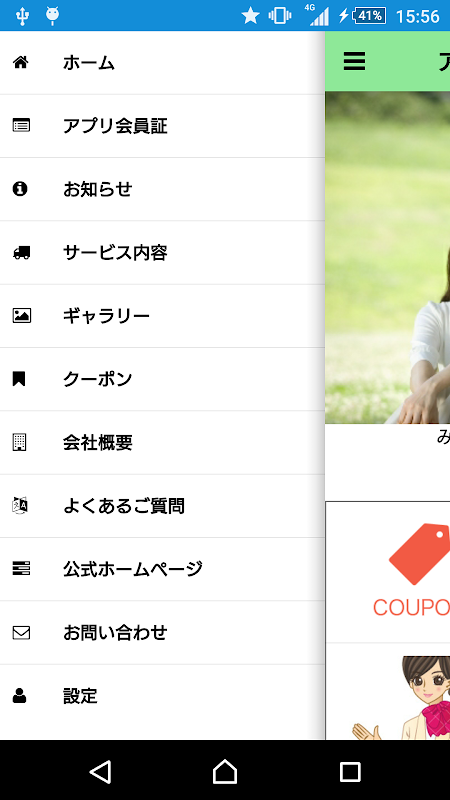This screenshot has width=450, height=800.
Task: Tap the info circle icon beside お知らせ
Action: (20, 189)
